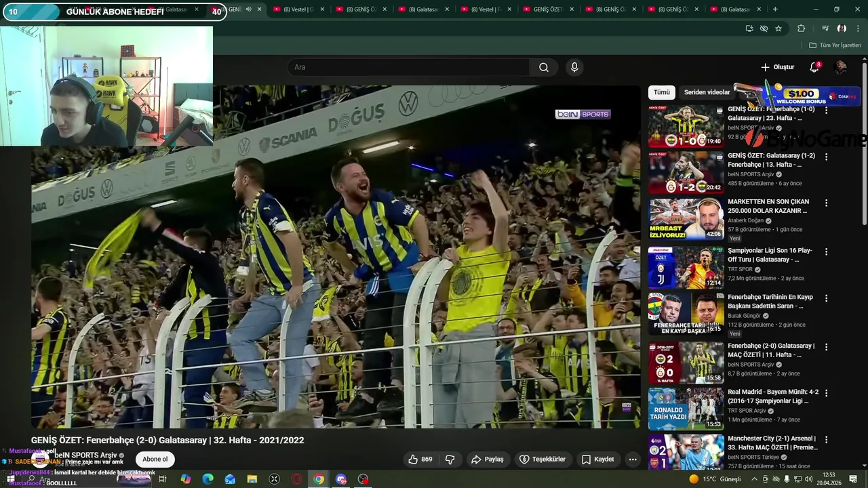The image size is (868, 488).
Task: Open Ronaldo Tarih Yazdı 15:53 thumbnail
Action: pos(686,409)
